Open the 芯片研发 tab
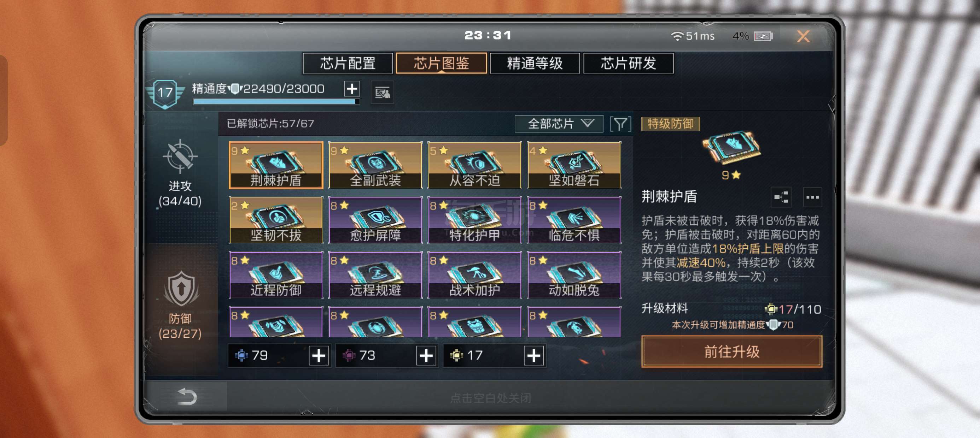This screenshot has height=438, width=980. (628, 63)
